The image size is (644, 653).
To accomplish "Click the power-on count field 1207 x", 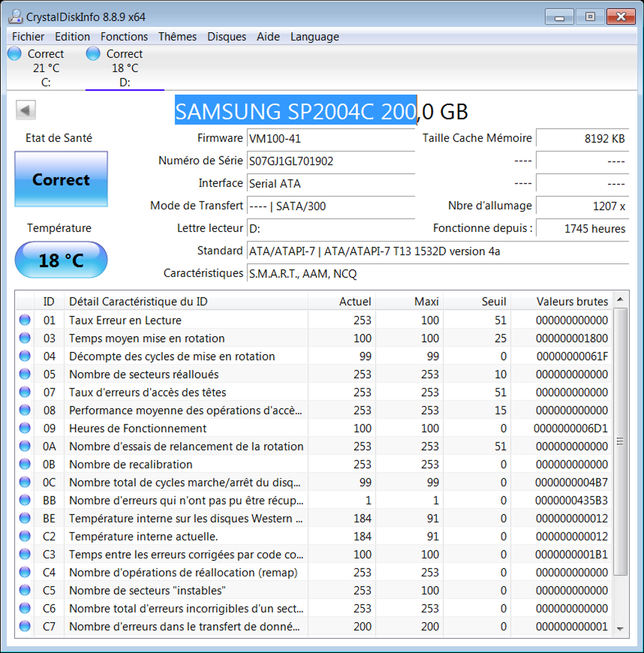I will 582,205.
